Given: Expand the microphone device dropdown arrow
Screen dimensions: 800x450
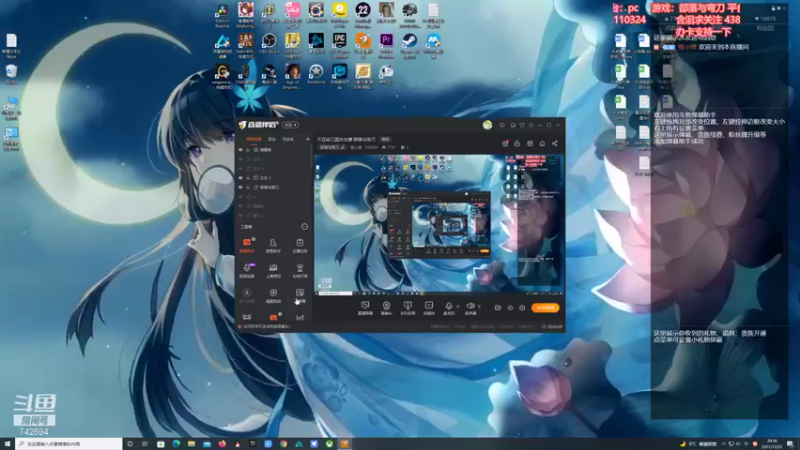Looking at the screenshot, I should pyautogui.click(x=457, y=307).
